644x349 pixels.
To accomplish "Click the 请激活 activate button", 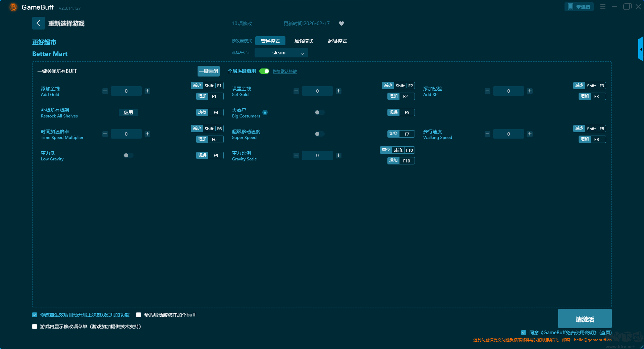I will click(585, 319).
